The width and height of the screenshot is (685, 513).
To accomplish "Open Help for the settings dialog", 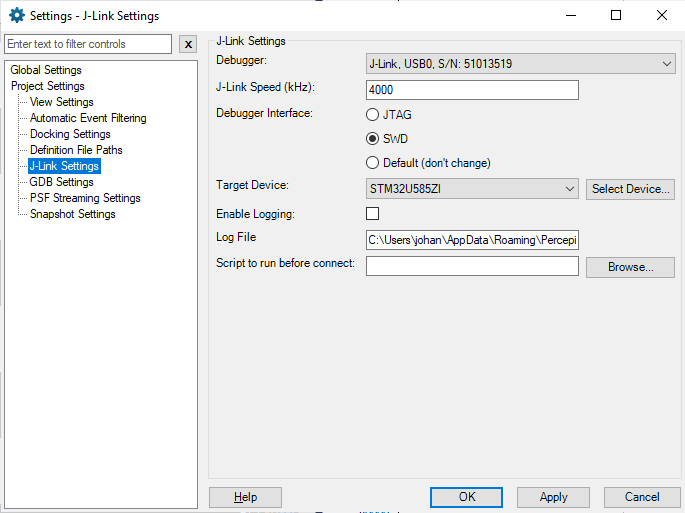I will pos(245,497).
